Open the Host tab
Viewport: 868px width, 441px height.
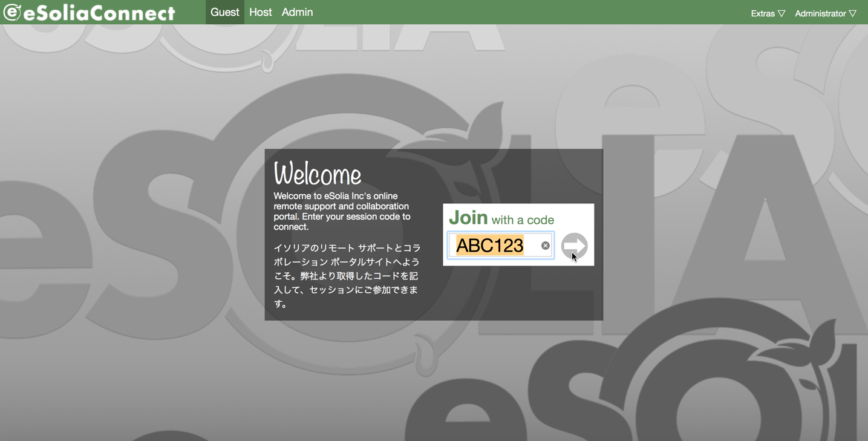coord(261,12)
